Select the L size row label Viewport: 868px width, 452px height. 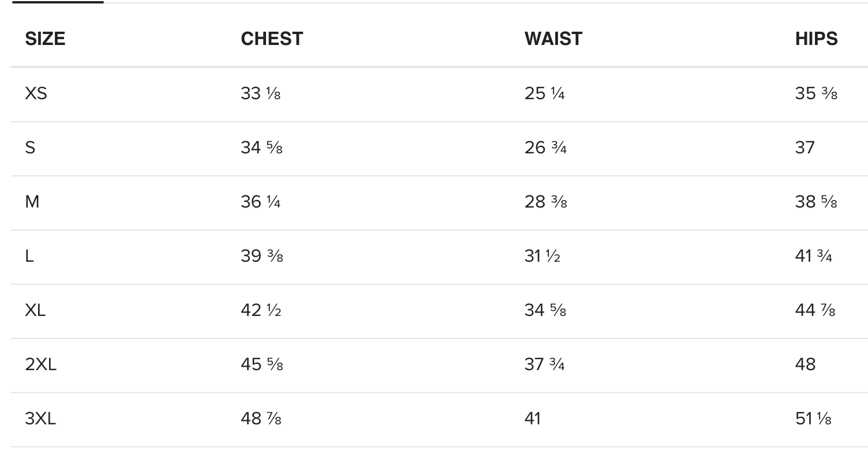click(x=29, y=256)
